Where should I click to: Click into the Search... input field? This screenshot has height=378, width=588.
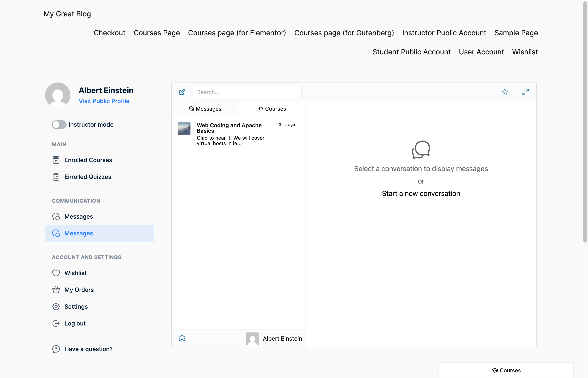point(247,92)
